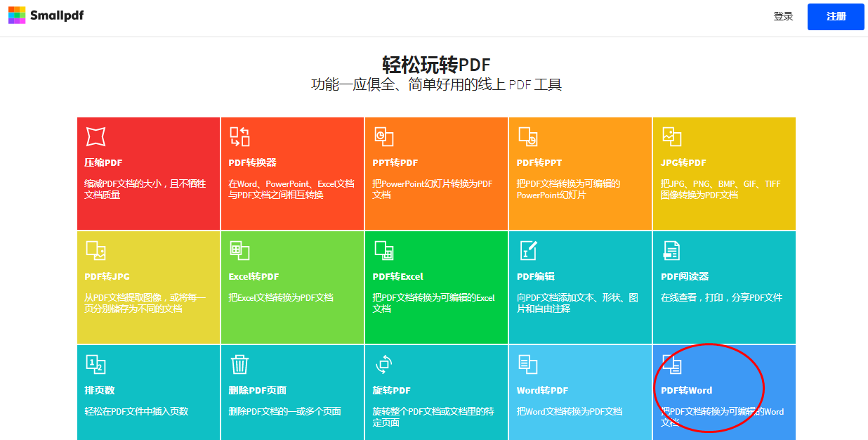Click description about Word、PowerPoint、Excel conversion
This screenshot has width=868, height=440.
291,190
